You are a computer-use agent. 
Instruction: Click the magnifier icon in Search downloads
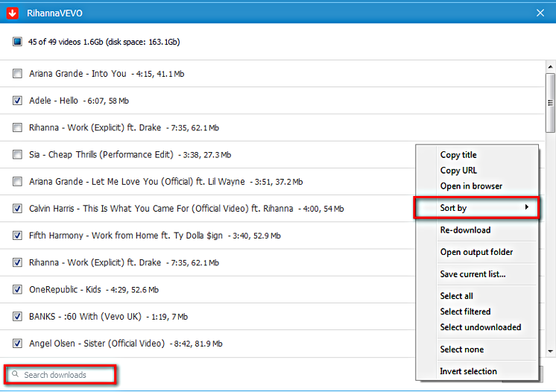[15, 374]
